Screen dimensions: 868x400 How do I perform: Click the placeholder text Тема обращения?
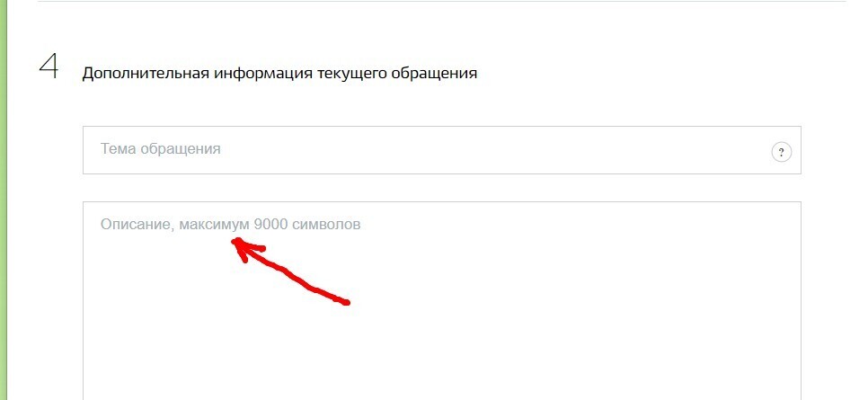coord(161,149)
